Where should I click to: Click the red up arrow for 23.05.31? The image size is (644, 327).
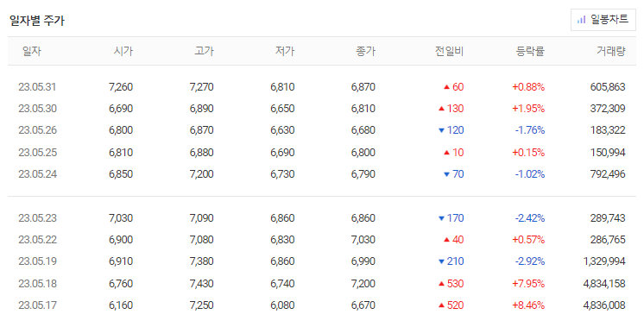coord(446,87)
